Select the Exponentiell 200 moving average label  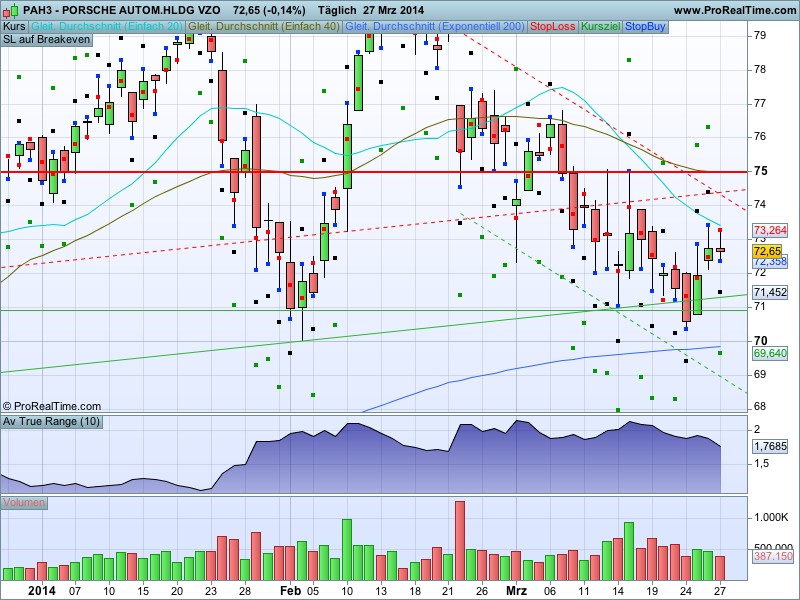click(x=435, y=27)
